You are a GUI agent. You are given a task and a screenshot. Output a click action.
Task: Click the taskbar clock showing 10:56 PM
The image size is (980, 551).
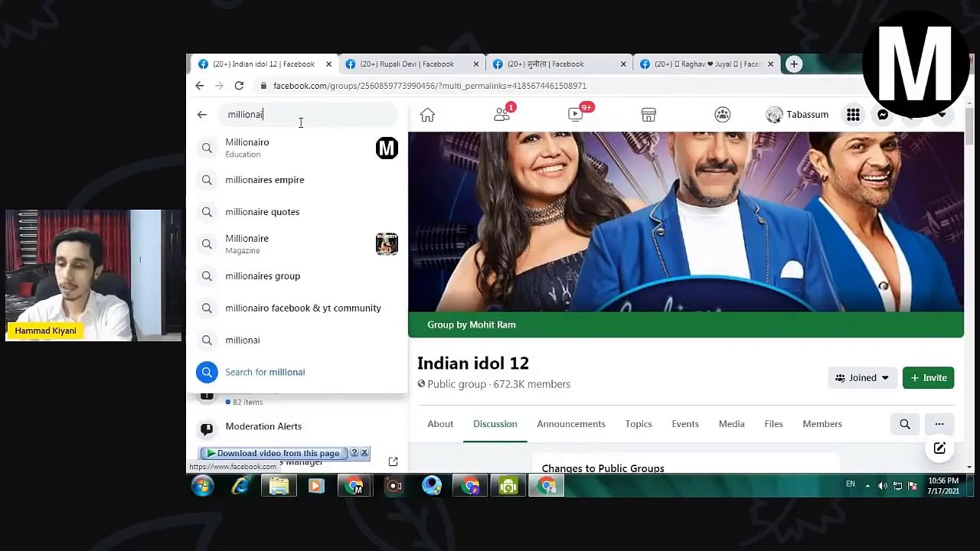click(x=943, y=486)
